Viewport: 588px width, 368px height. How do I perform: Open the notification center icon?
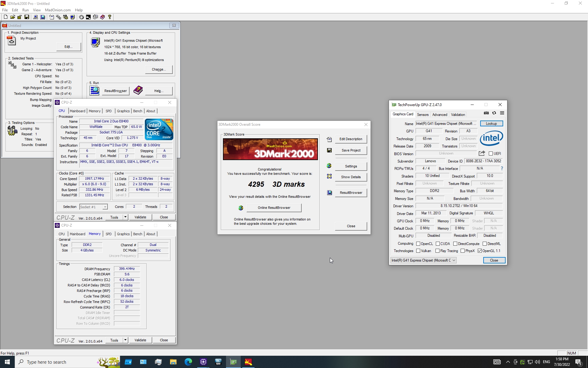578,362
